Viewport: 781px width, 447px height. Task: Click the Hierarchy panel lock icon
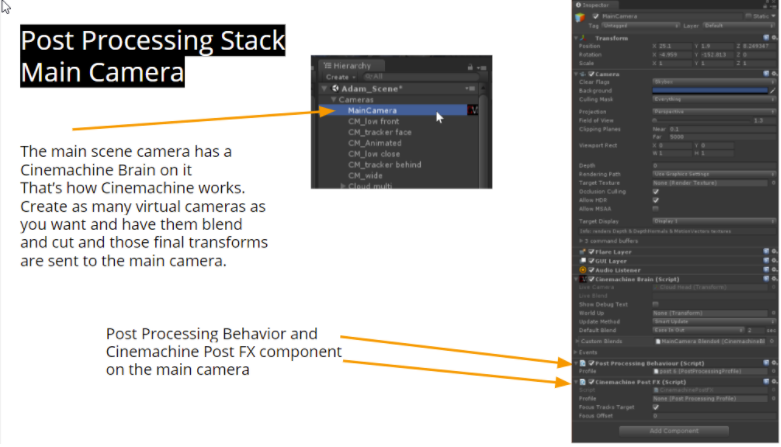(468, 65)
